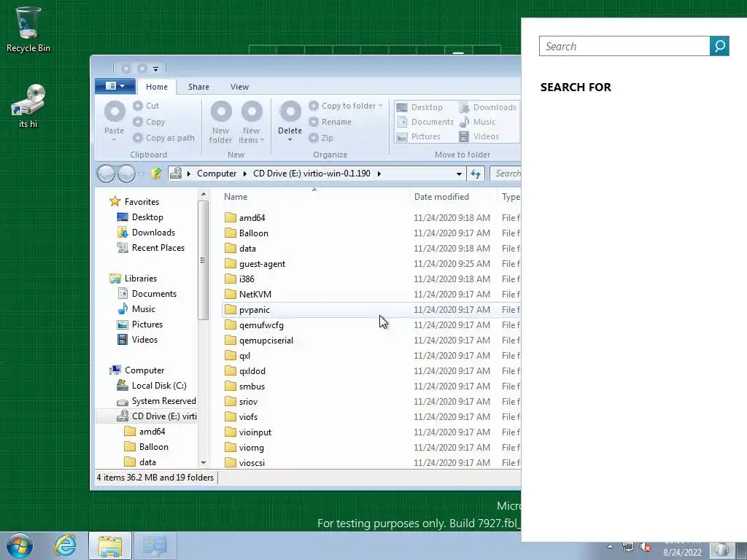Viewport: 747px width, 560px height.
Task: Select System Reserved drive in tree
Action: (x=157, y=401)
